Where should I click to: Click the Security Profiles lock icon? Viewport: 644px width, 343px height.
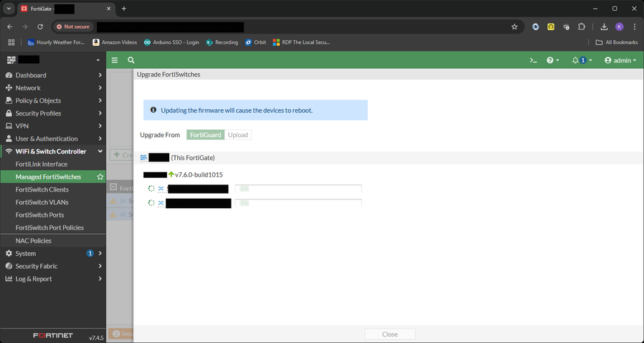point(9,113)
